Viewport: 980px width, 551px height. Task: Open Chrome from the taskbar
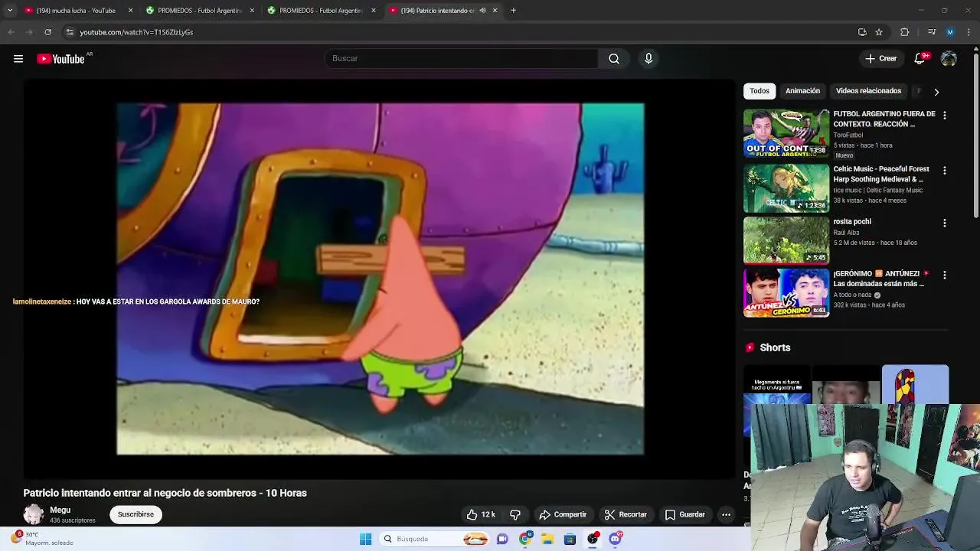525,539
